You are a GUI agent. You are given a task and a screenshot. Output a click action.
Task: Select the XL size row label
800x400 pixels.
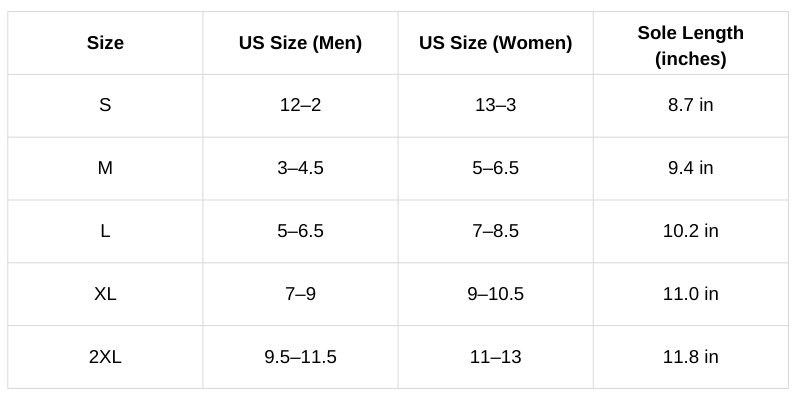(x=105, y=294)
